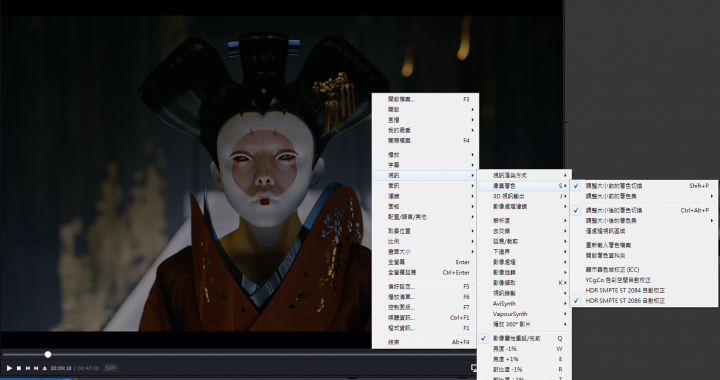Uncheck HDR SMPTE ST 2086 自動校正
Viewport: 720px width, 380px height.
pyautogui.click(x=644, y=301)
